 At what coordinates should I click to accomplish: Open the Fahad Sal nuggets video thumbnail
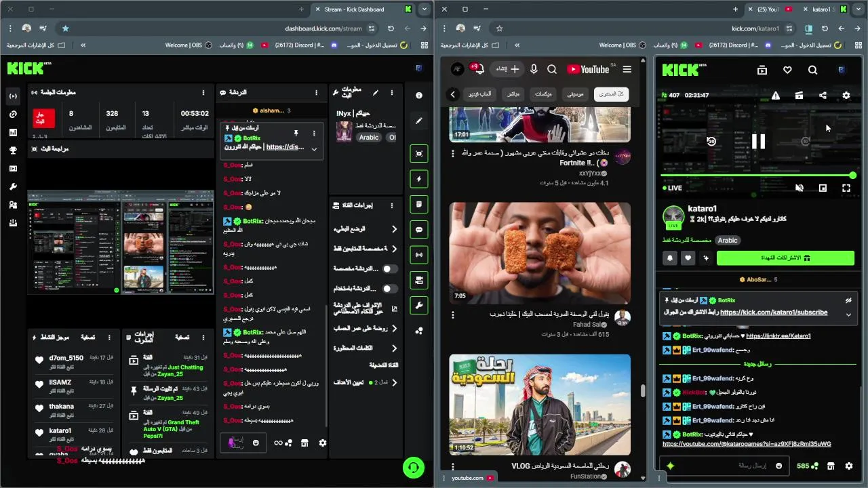[540, 253]
